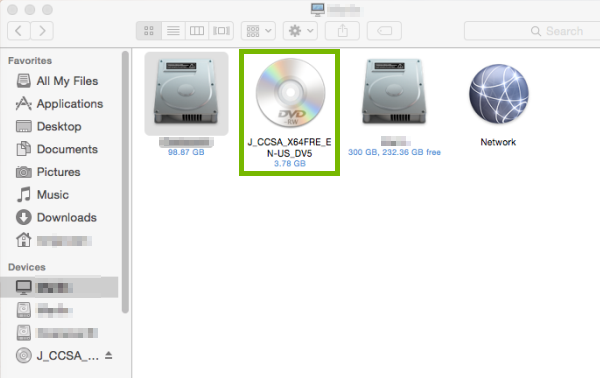
Task: Switch to column view
Action: click(x=197, y=31)
